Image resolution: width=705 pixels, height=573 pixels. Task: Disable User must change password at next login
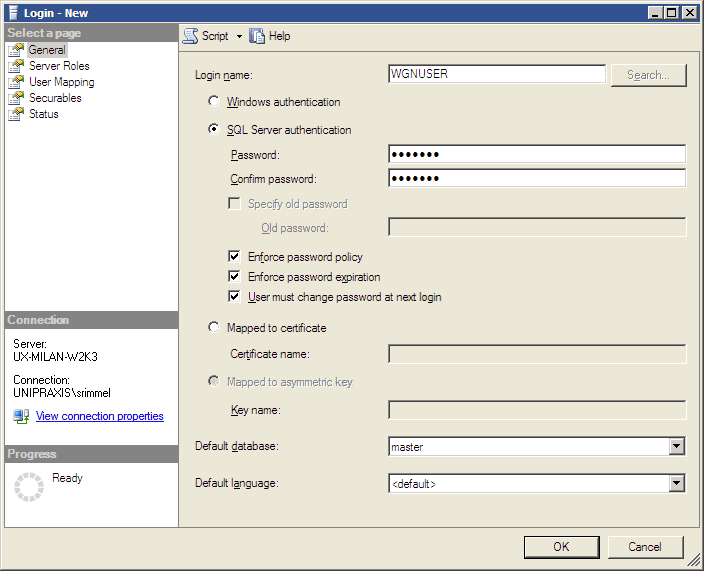tap(235, 297)
